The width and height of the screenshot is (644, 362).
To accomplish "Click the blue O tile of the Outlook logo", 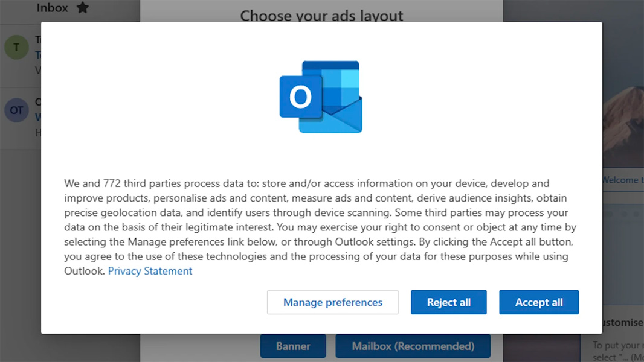I will 300,95.
